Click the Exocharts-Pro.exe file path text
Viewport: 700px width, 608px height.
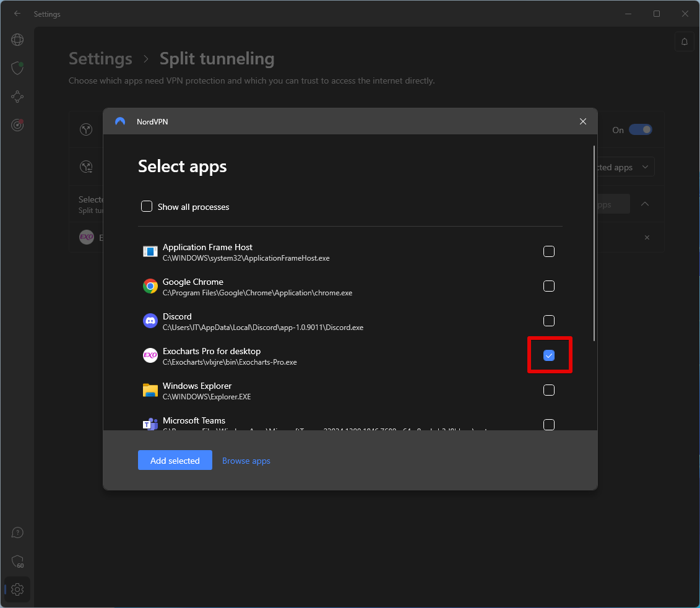click(230, 362)
